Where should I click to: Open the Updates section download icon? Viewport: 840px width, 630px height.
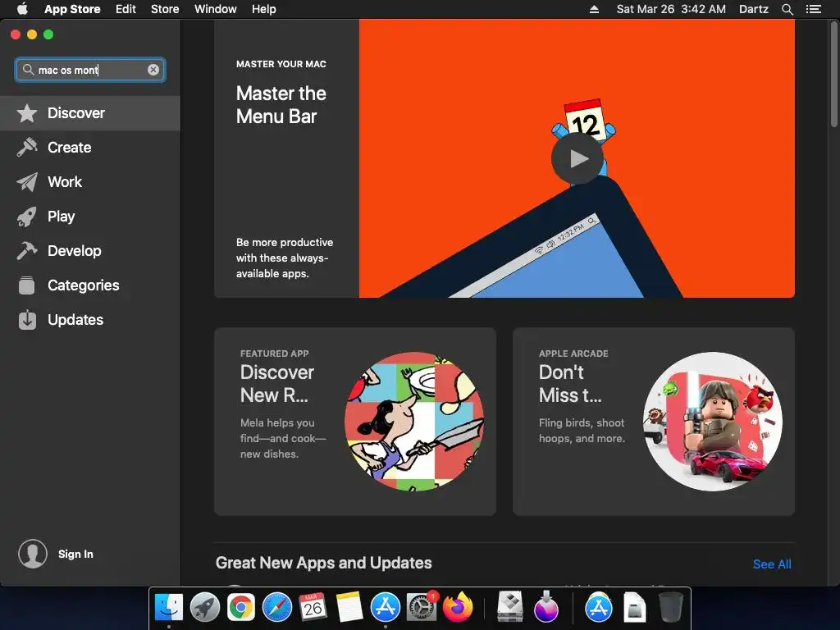coord(27,320)
